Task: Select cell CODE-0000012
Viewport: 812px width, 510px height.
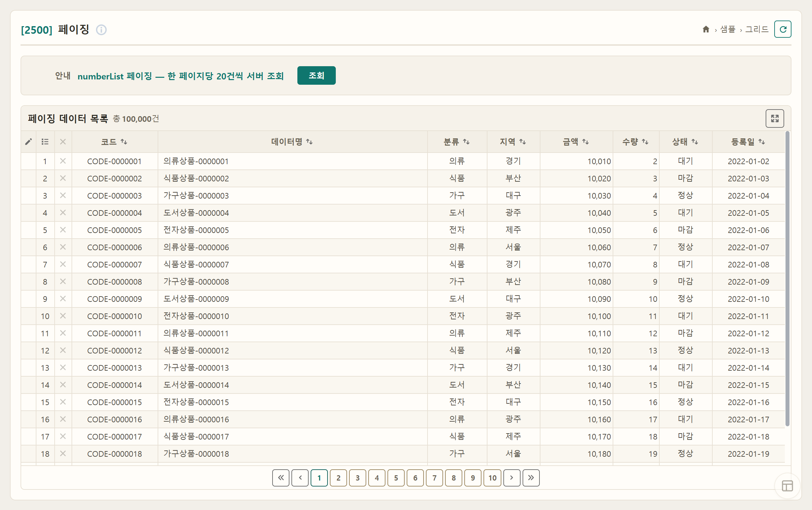Action: tap(114, 350)
